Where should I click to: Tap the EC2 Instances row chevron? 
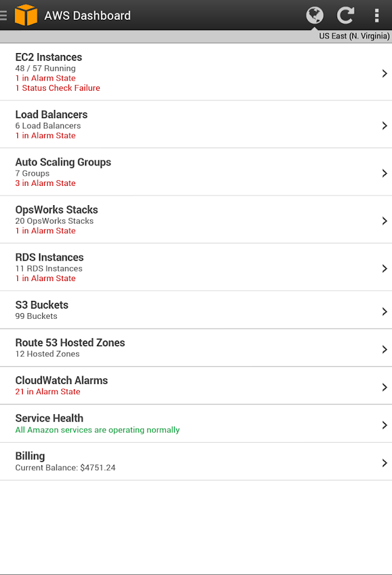(x=384, y=73)
